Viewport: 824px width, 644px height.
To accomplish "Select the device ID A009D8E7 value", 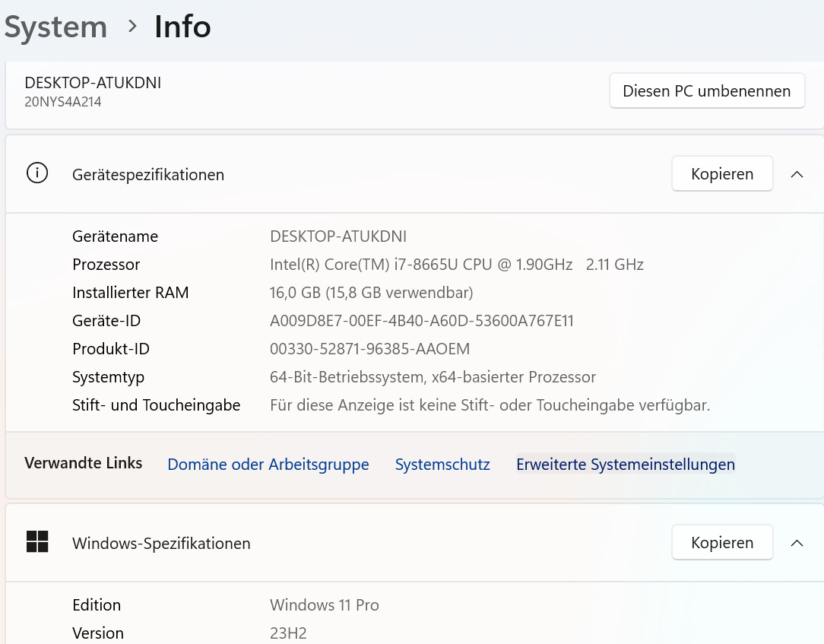I will 422,321.
